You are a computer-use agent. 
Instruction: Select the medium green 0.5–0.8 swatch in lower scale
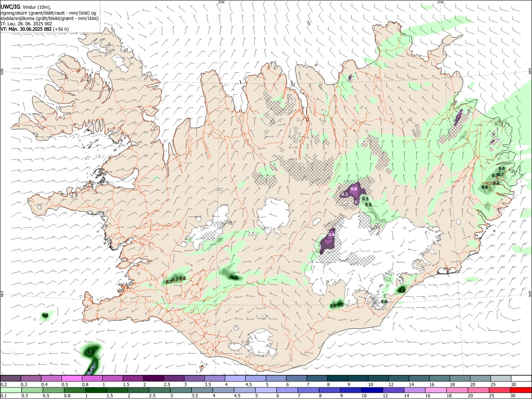click(x=54, y=390)
